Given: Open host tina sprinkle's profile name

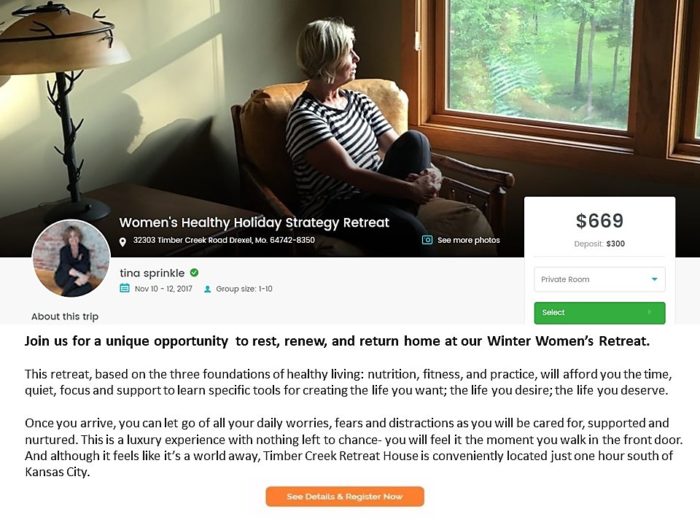Looking at the screenshot, I should click(x=152, y=273).
